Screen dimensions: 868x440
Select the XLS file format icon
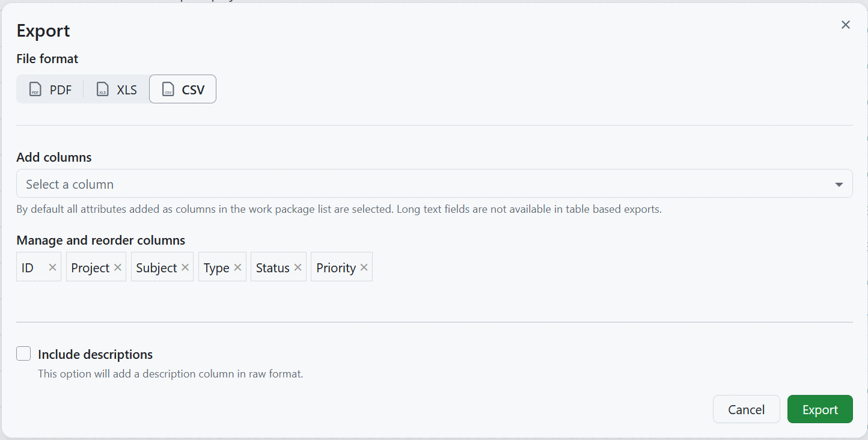[102, 89]
